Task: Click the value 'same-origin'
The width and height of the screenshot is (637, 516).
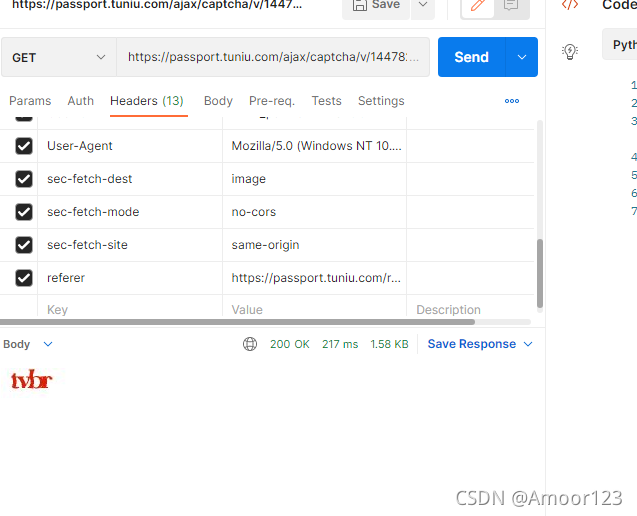Action: coord(265,245)
